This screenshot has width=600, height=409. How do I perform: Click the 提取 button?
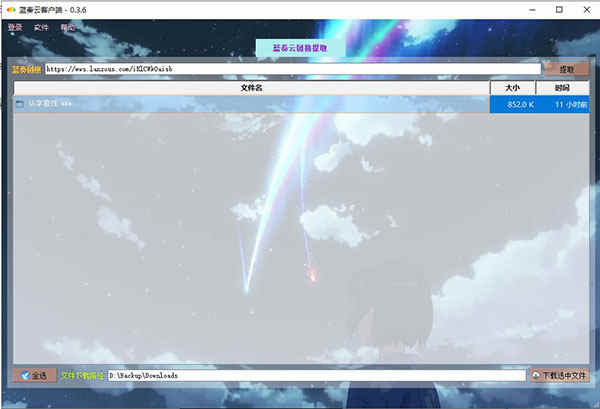pos(566,69)
